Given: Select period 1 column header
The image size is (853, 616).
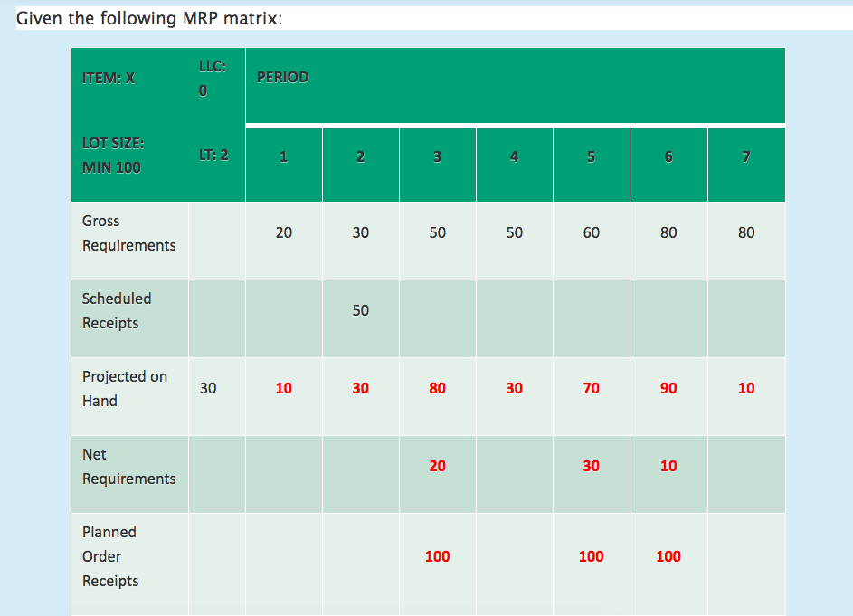Looking at the screenshot, I should pos(283,156).
